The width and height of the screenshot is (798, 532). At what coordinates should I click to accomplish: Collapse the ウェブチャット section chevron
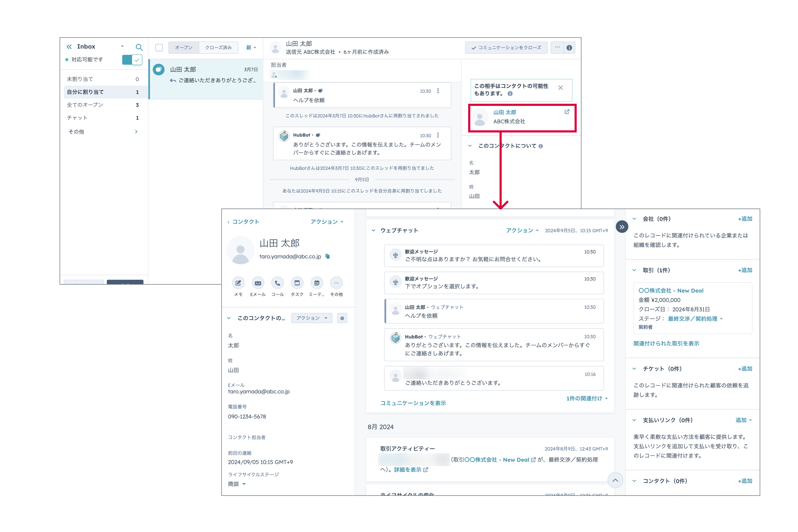[373, 230]
